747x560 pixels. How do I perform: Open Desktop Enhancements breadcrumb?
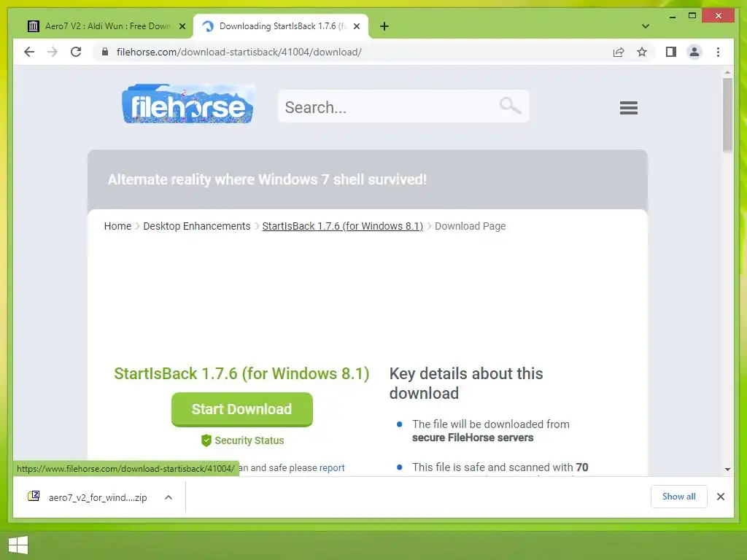click(x=197, y=226)
